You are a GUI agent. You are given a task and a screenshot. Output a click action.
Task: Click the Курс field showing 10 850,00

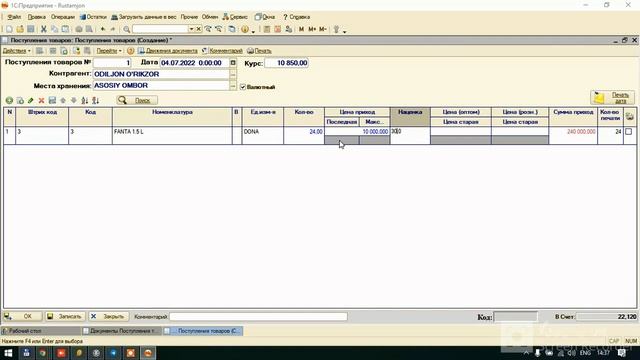click(287, 63)
